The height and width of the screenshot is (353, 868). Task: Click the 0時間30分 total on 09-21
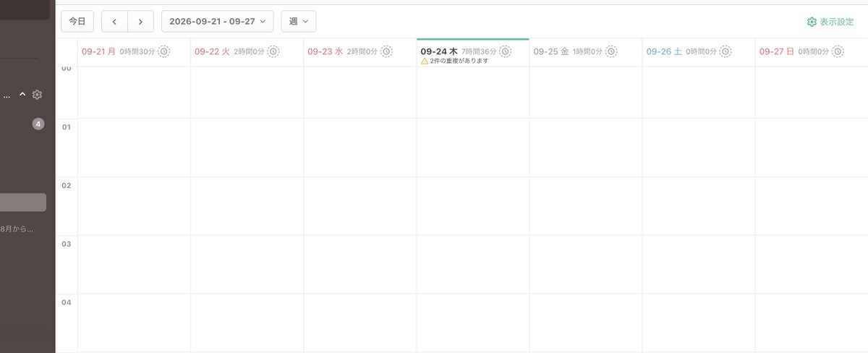(137, 52)
